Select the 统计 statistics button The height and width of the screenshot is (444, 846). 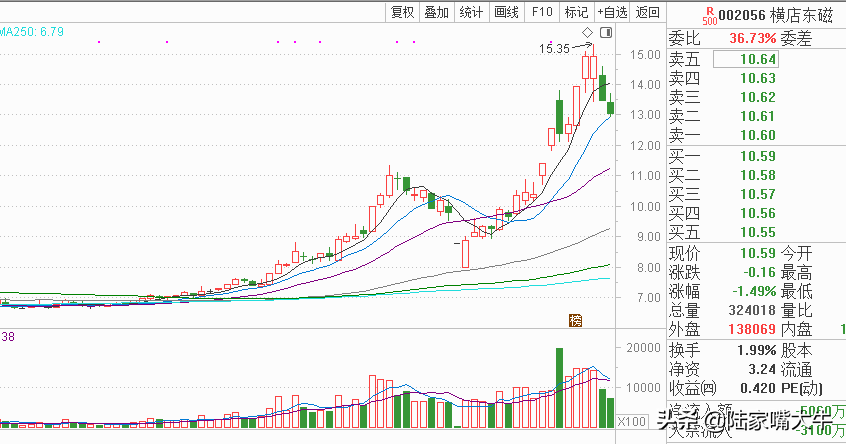[471, 12]
